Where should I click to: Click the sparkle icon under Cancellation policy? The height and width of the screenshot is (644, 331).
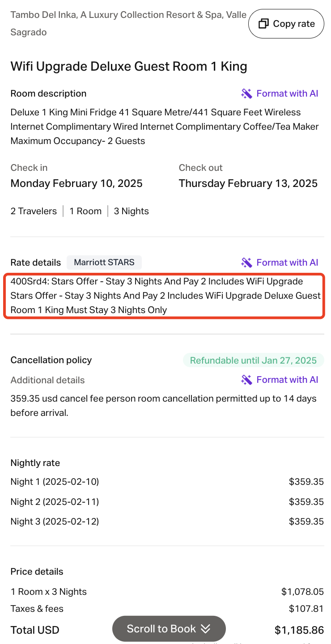click(246, 380)
